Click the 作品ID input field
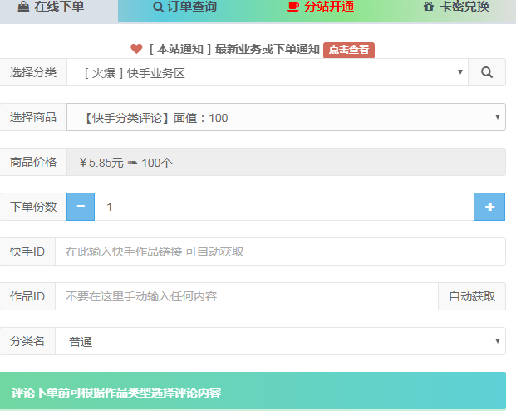 (x=246, y=296)
